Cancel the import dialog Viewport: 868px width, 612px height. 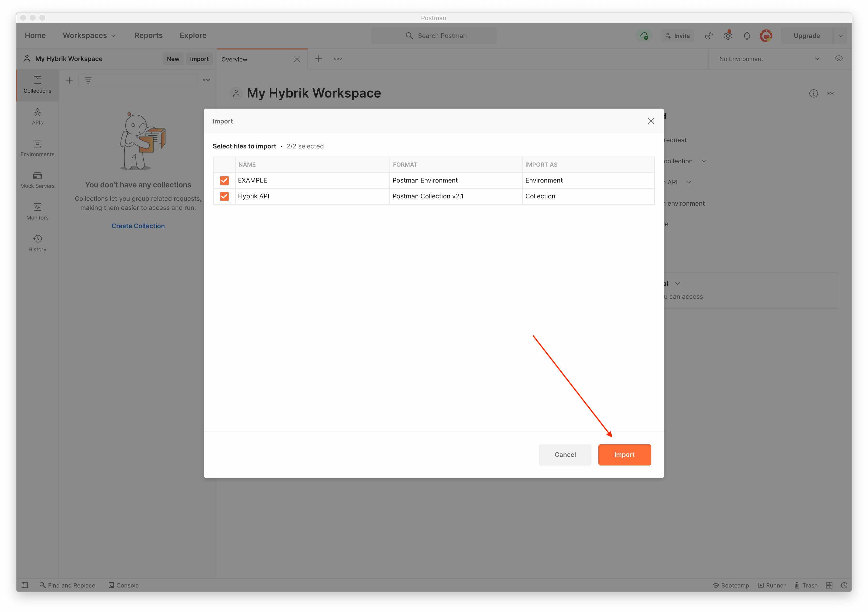tap(565, 455)
